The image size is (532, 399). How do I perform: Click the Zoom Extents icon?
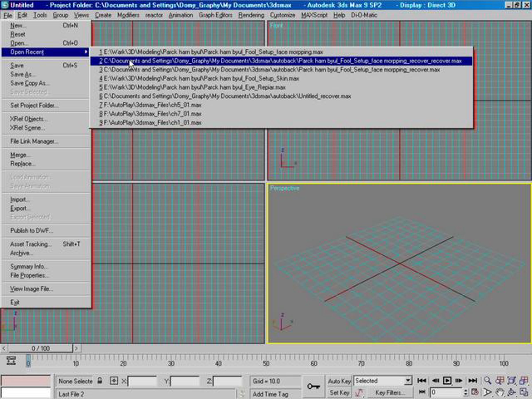point(512,380)
